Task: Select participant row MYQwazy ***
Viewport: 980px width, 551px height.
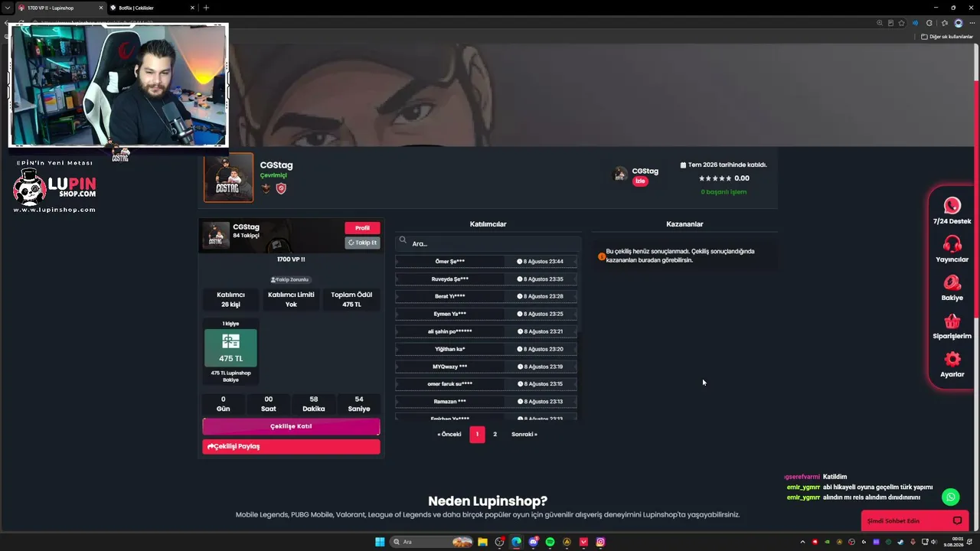Action: tap(487, 367)
